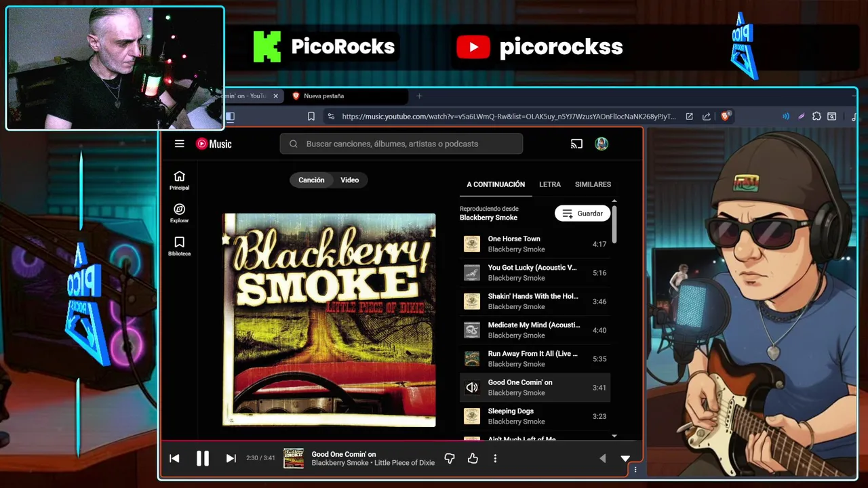Open the account avatar menu
868x488 pixels.
601,144
